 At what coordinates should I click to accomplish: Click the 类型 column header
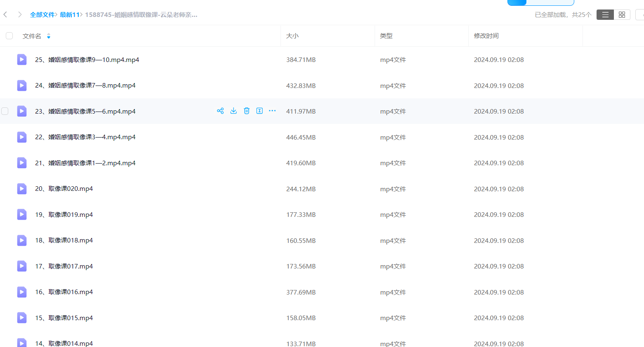(x=386, y=36)
